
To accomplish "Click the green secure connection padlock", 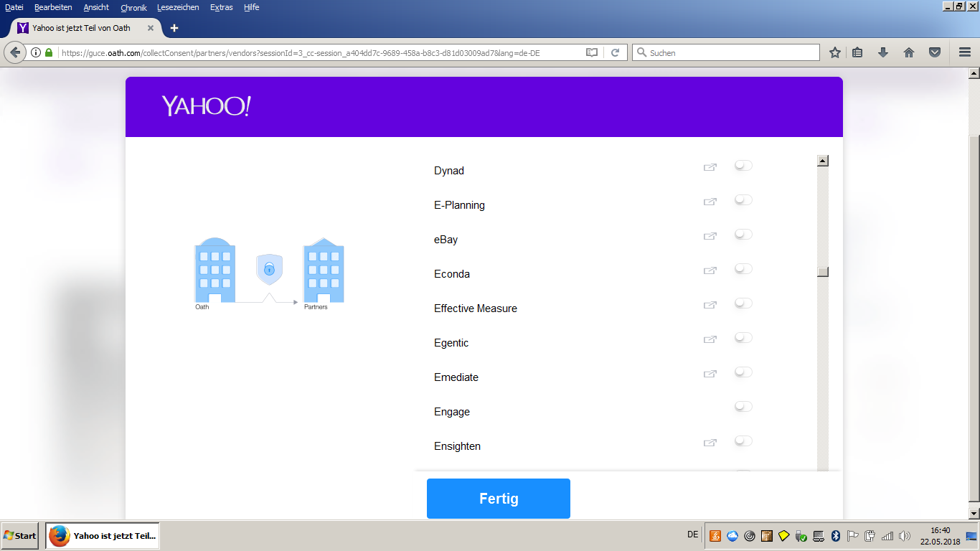I will (x=49, y=52).
